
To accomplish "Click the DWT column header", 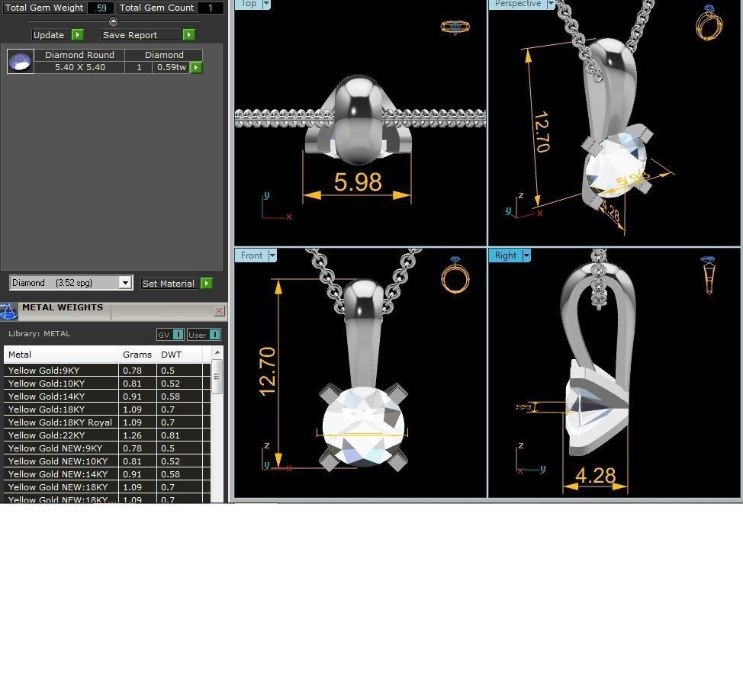I will pyautogui.click(x=179, y=355).
